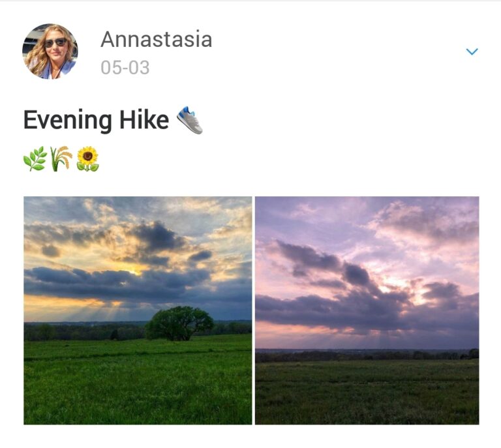This screenshot has width=501, height=448.
Task: Open Annastasia's profile picture
Action: (50, 51)
